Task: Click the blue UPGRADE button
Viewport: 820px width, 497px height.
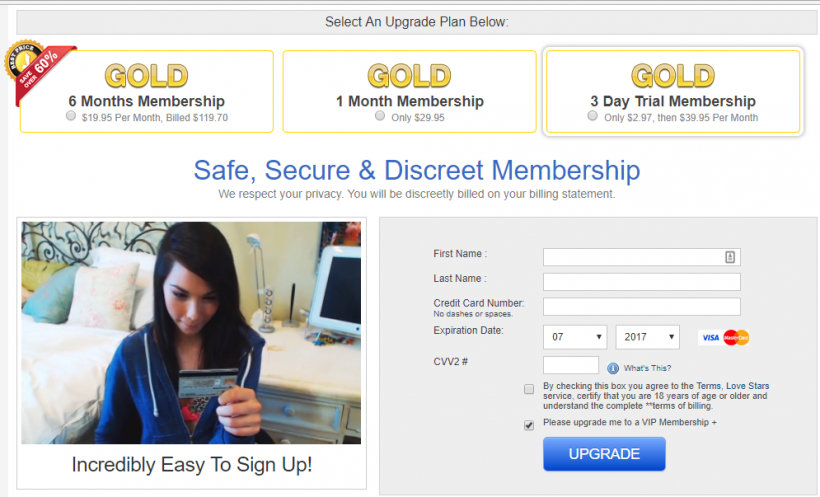Action: pos(604,454)
